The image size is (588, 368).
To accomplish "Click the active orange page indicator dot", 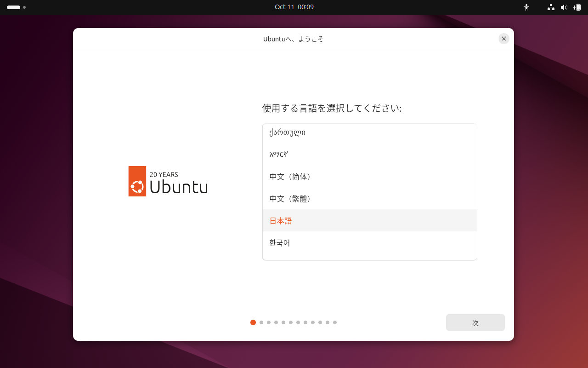I will tap(253, 322).
